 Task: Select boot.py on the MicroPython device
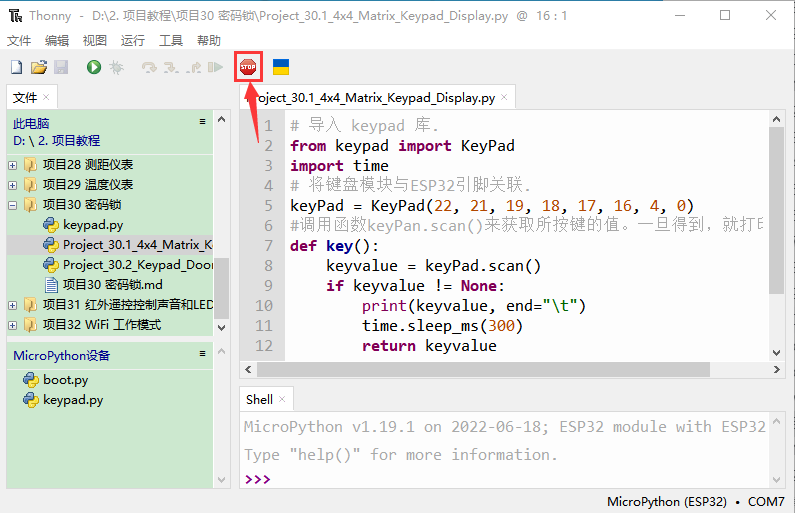65,380
